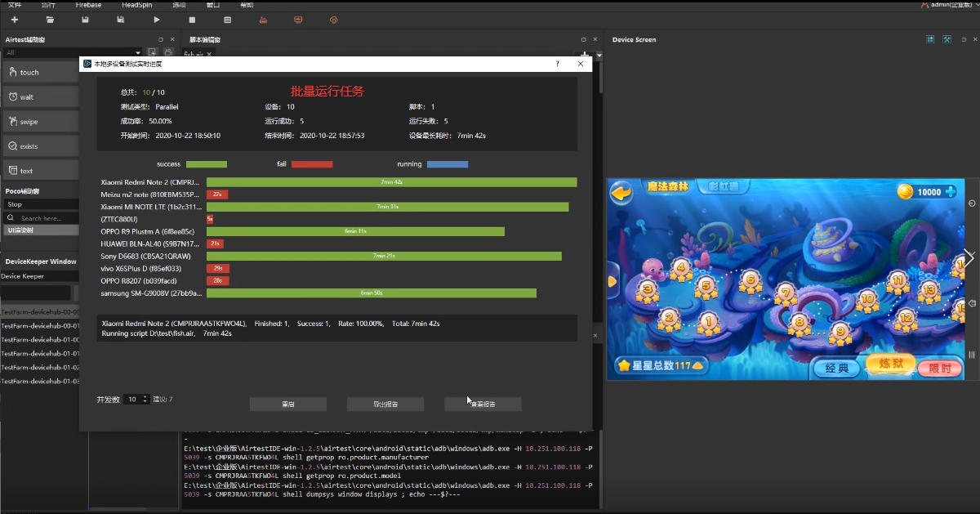980x514 pixels.
Task: Click the rotate icon on the device's right edge
Action: tap(972, 203)
